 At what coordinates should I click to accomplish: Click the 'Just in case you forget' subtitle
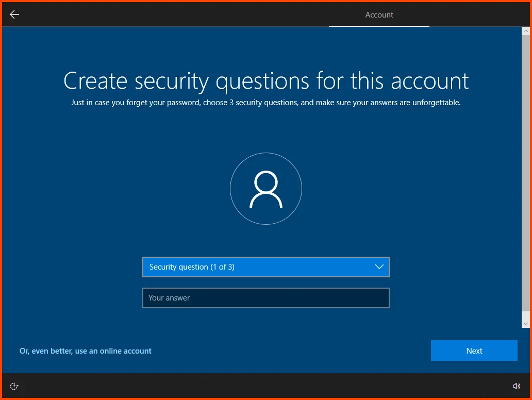pos(265,103)
